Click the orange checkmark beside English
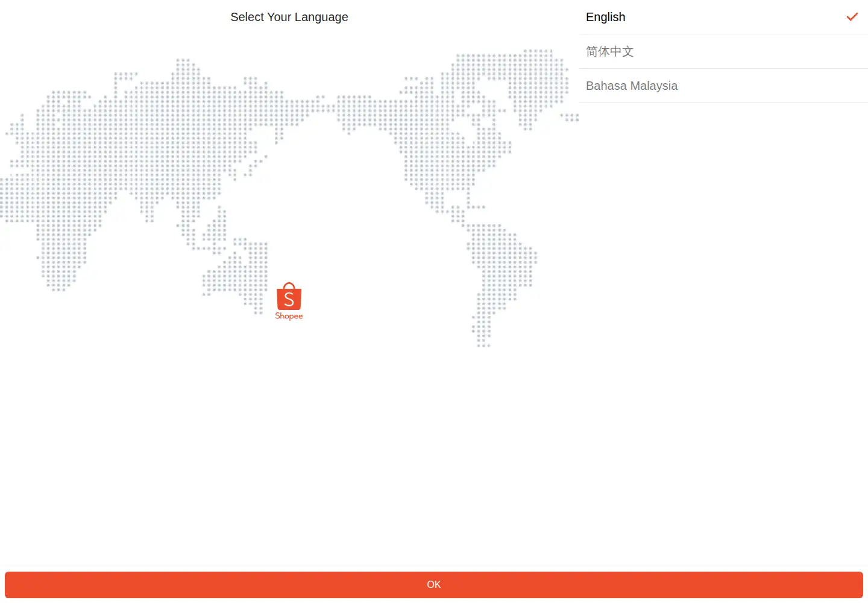 pos(852,17)
